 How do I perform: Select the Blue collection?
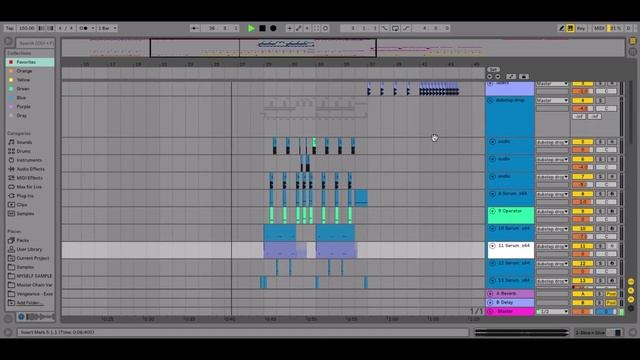tap(30, 98)
